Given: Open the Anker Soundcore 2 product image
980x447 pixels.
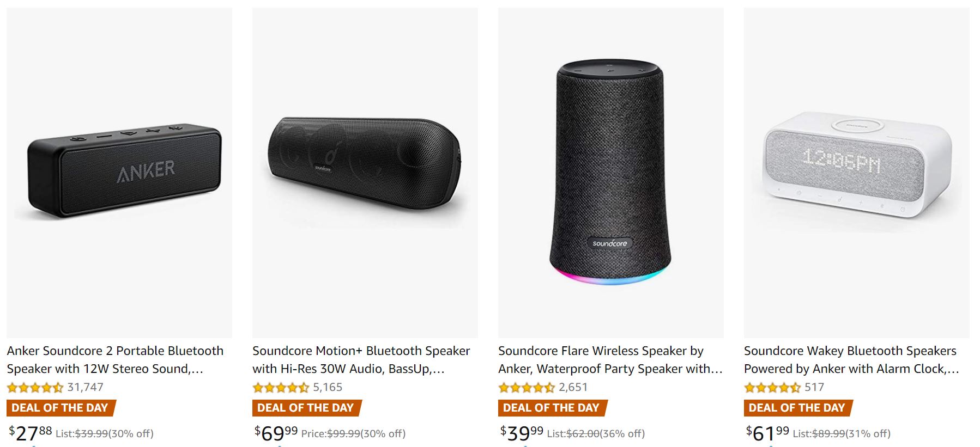Looking at the screenshot, I should (x=119, y=173).
